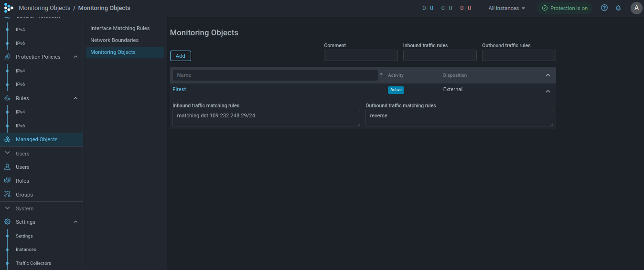Open the All instances dropdown
644x270 pixels.
[506, 8]
